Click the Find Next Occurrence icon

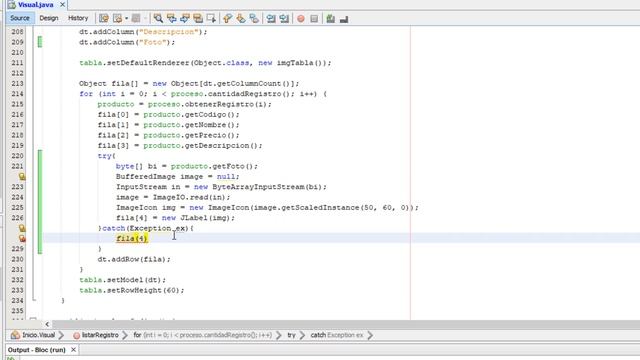[185, 18]
